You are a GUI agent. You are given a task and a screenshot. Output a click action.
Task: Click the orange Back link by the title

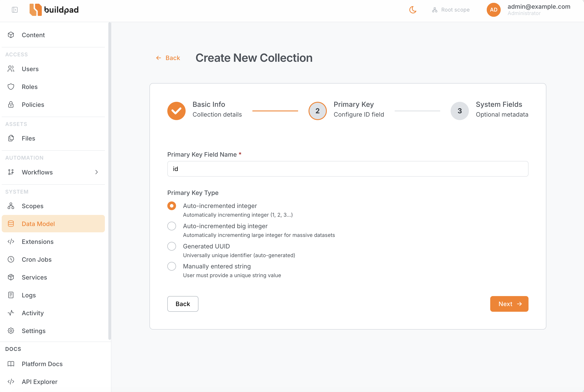point(168,58)
